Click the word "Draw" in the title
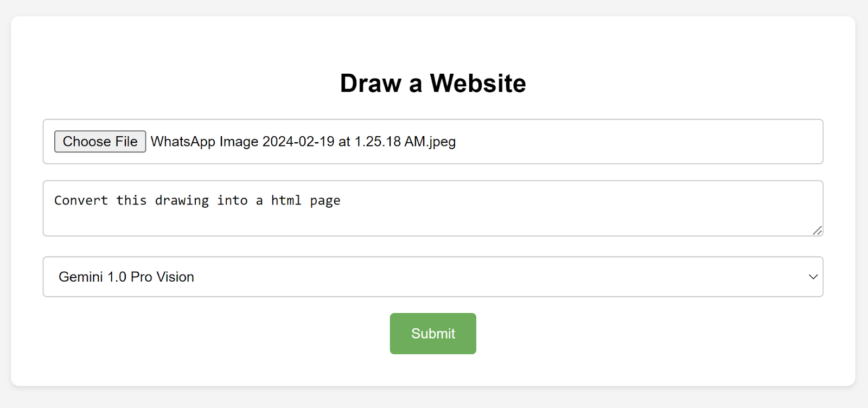868x408 pixels. coord(371,84)
